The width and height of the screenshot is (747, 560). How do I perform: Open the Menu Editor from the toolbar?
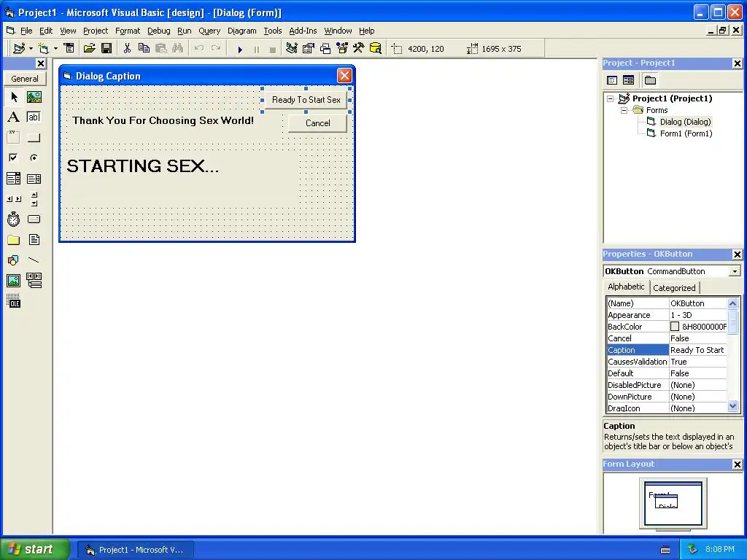[69, 49]
